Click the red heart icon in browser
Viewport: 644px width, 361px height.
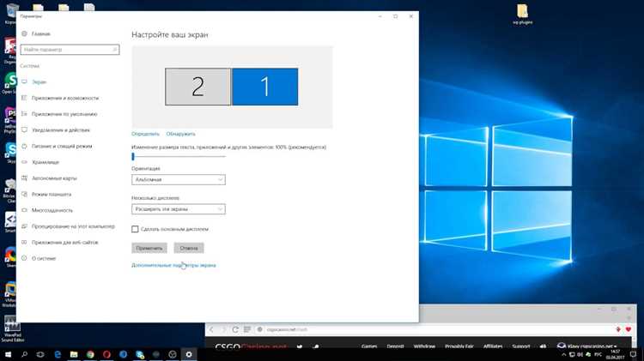pos(629,329)
